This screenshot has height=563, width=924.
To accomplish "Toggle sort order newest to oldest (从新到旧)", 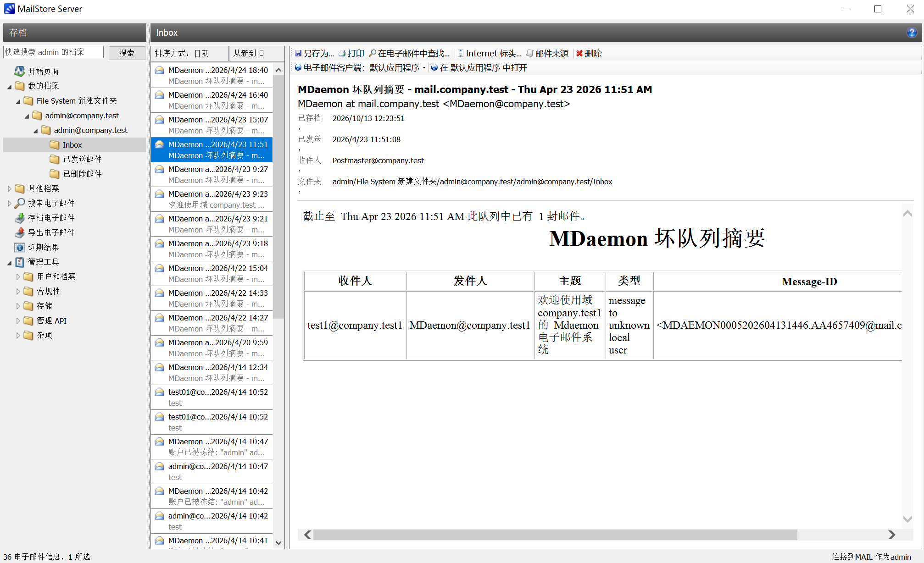I will click(256, 54).
